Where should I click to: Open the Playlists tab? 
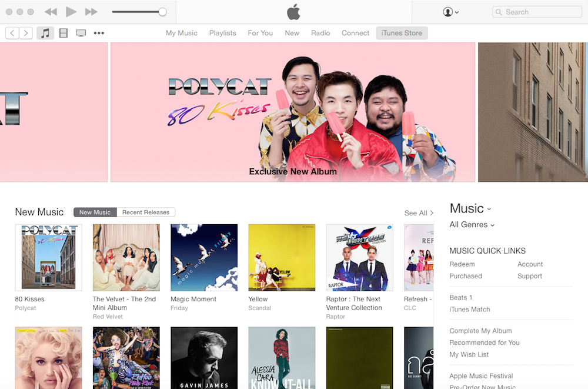[223, 33]
